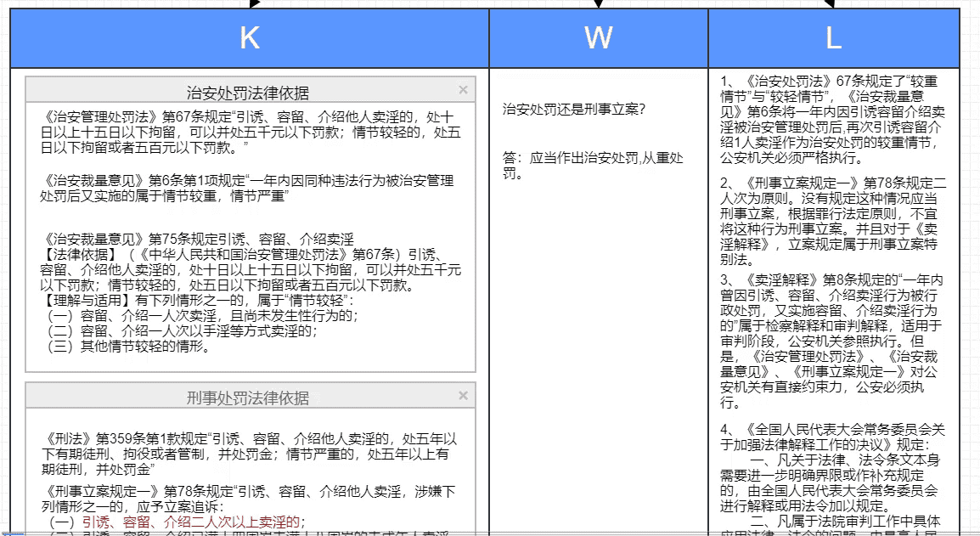Click the 刑事处罚法律依据 panel title bar
This screenshot has width=980, height=536.
tap(248, 398)
